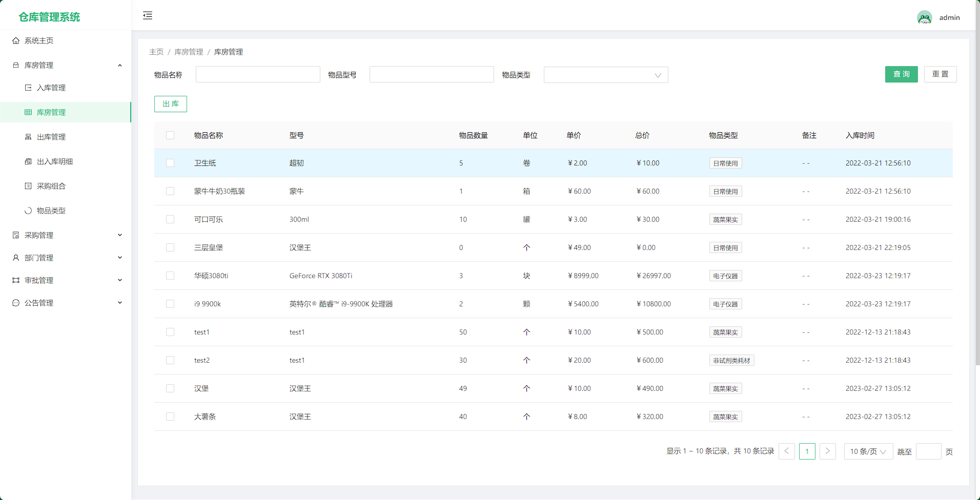
Task: Expand the 审批管理 sidebar menu
Action: [120, 280]
